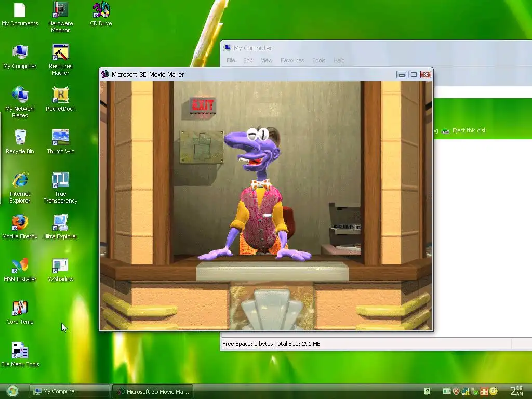Select the True Transparency shortcut
This screenshot has width=532, height=399.
pos(60,187)
